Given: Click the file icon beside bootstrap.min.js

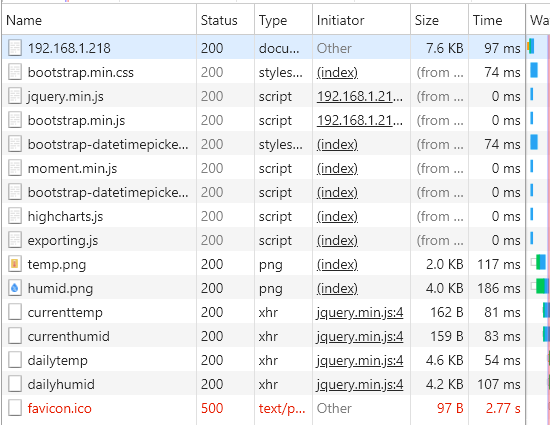Looking at the screenshot, I should [x=15, y=120].
